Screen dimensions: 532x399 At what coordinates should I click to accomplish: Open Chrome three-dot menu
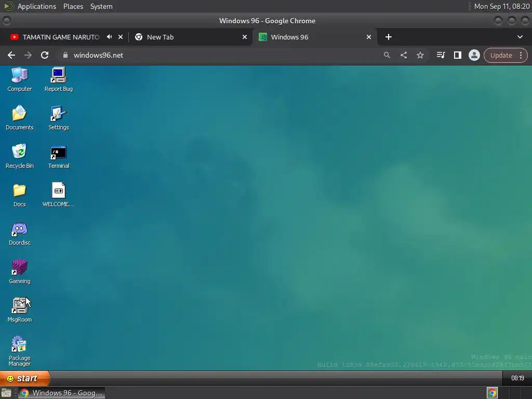(x=521, y=55)
